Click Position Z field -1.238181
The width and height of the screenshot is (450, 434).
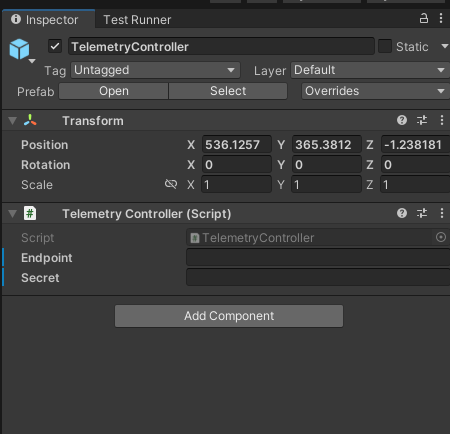point(415,145)
